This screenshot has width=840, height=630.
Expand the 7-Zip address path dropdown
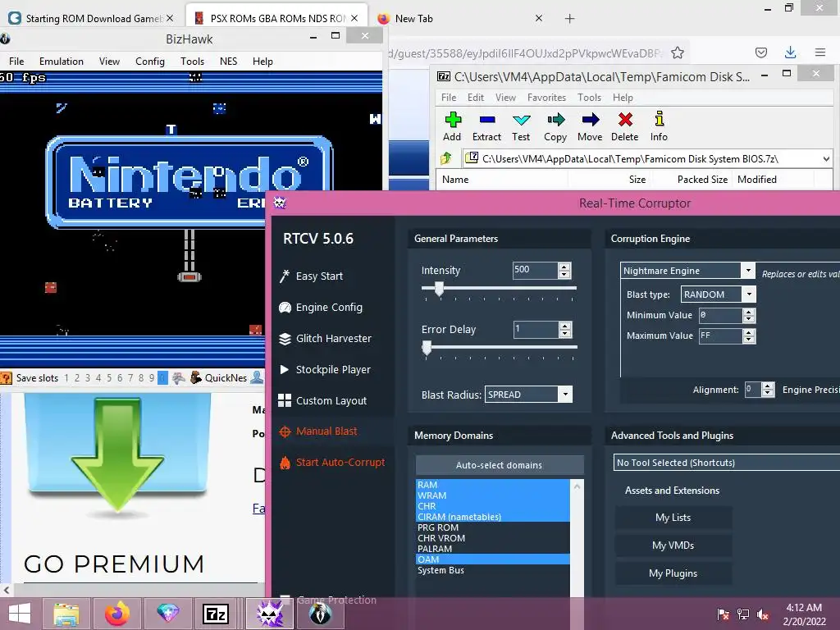(826, 158)
